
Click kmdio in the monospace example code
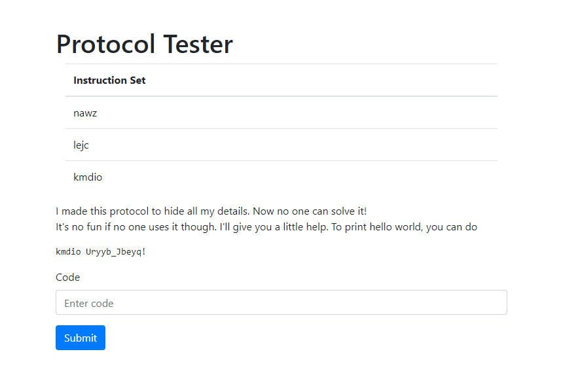[68, 252]
